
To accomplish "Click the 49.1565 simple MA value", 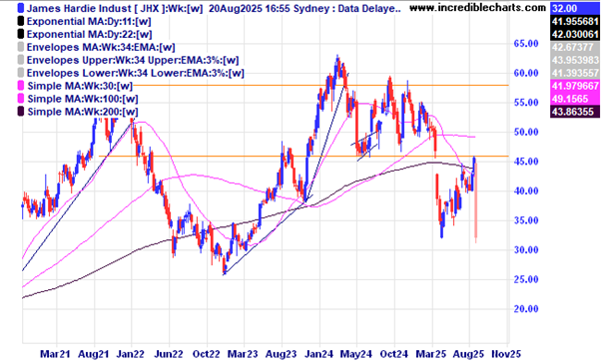I will coord(575,99).
